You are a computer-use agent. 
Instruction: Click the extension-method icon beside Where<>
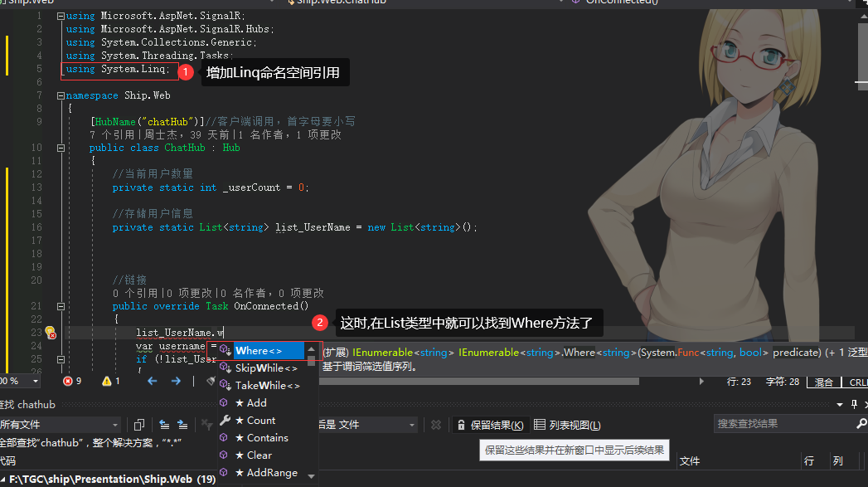pyautogui.click(x=225, y=350)
